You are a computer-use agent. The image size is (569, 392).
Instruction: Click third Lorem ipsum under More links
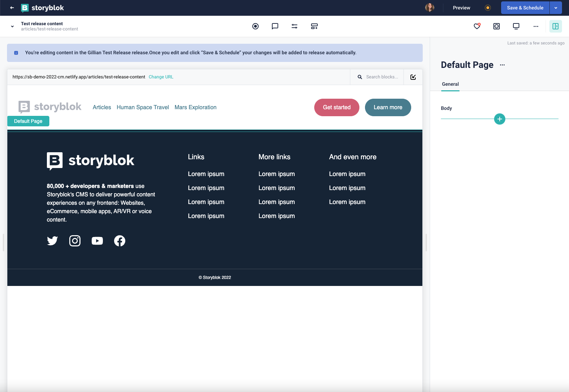point(277,202)
